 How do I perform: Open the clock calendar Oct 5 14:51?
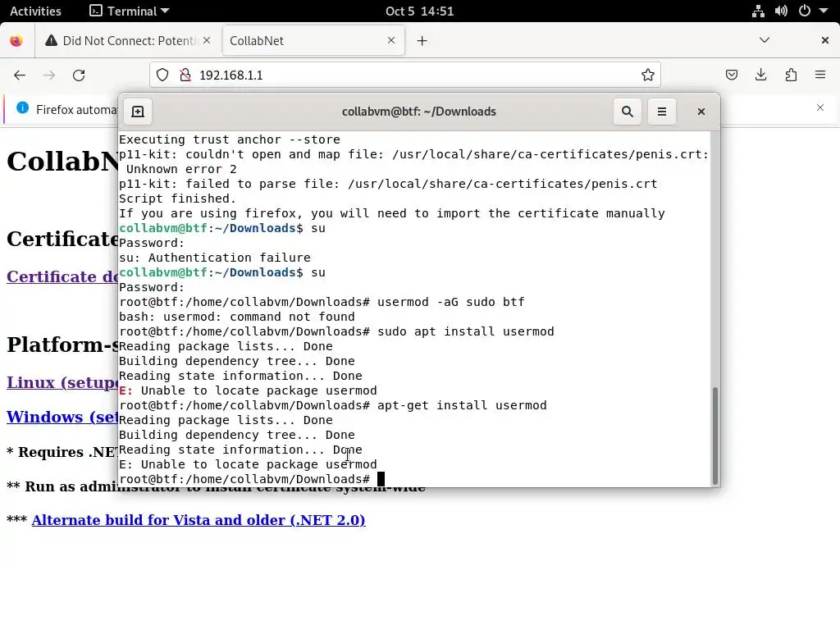point(419,11)
